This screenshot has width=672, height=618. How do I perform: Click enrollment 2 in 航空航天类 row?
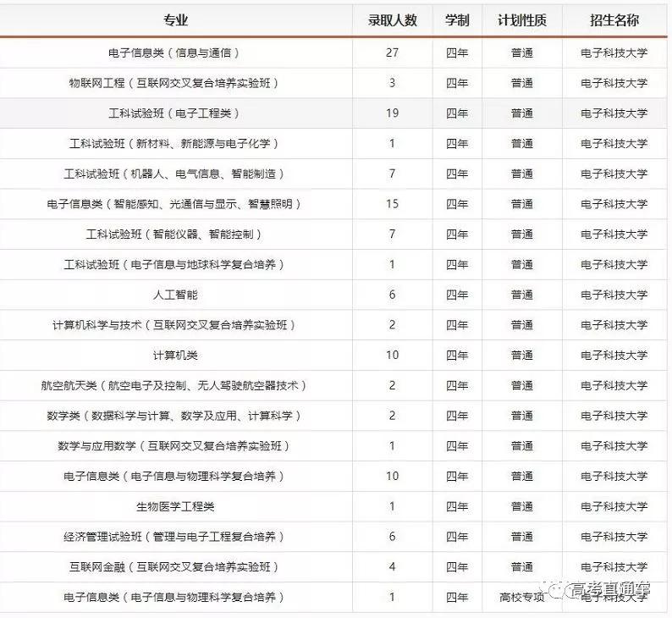click(x=392, y=385)
